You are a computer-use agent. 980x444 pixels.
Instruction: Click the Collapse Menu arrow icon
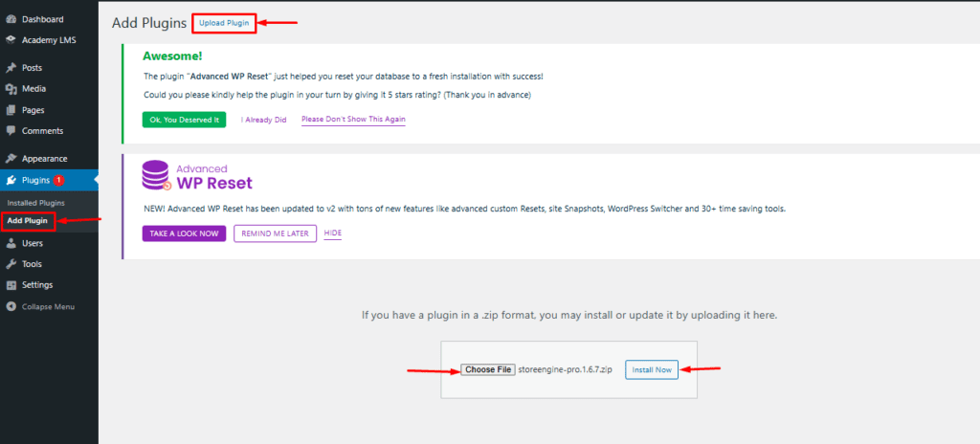11,307
